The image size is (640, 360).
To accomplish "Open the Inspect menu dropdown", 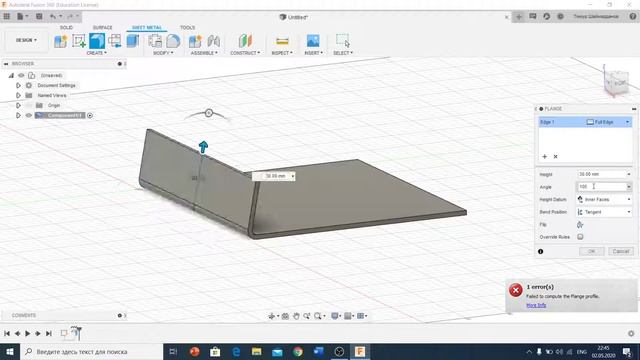I will (282, 53).
